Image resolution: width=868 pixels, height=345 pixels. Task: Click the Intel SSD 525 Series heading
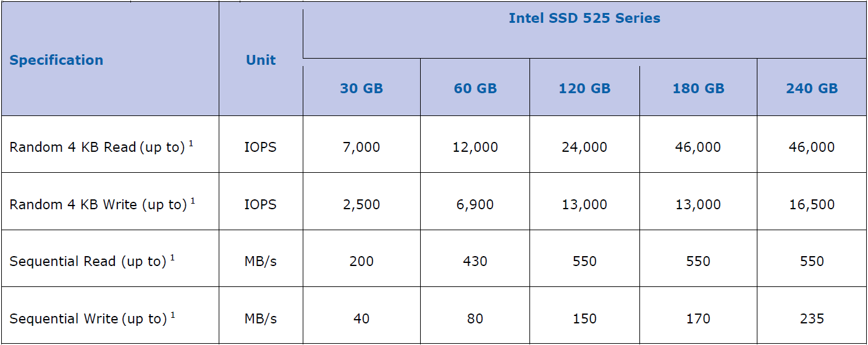coord(584,19)
